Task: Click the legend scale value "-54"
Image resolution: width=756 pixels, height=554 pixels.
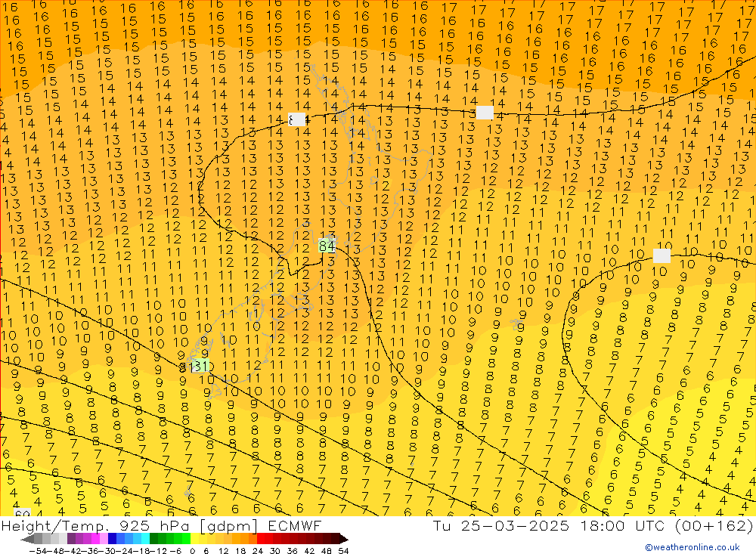Action: point(38,551)
